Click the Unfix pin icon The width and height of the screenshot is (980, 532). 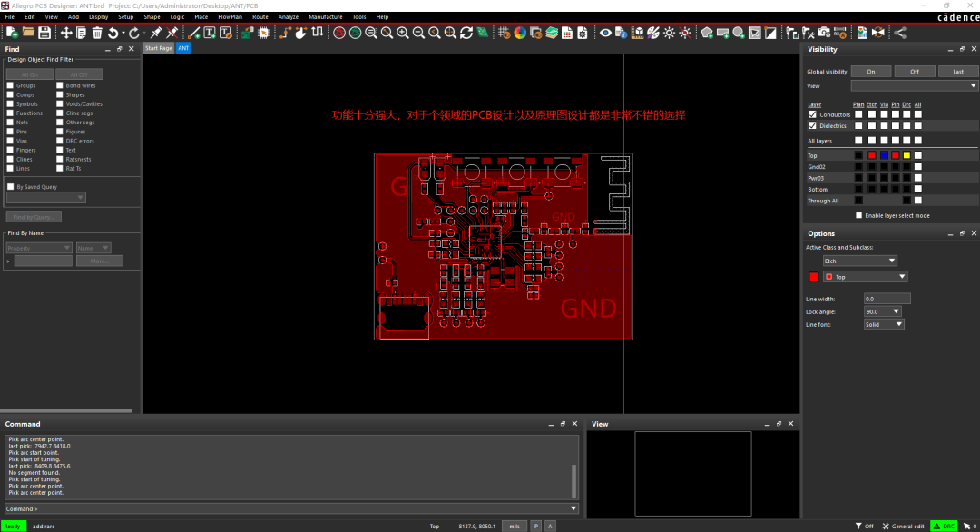tap(171, 33)
